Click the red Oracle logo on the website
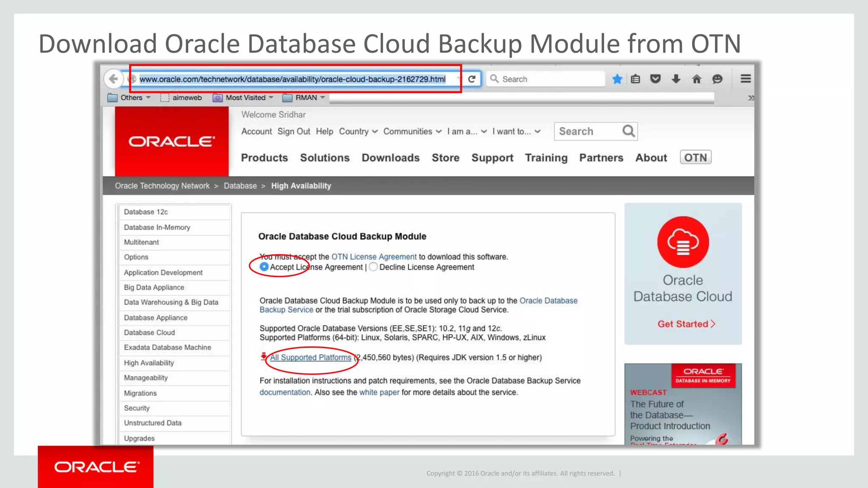Screen dimensions: 868x488 pyautogui.click(x=172, y=141)
